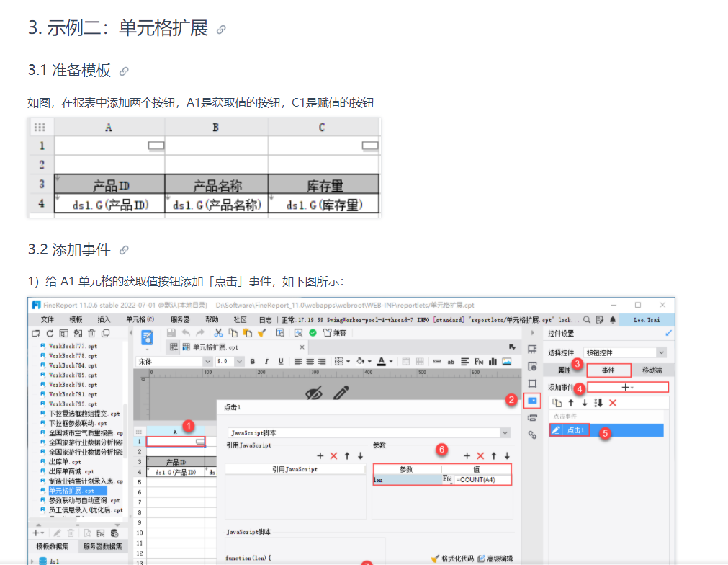This screenshot has height=565, width=728.
Task: Click the 高级编辑 button
Action: click(x=495, y=559)
